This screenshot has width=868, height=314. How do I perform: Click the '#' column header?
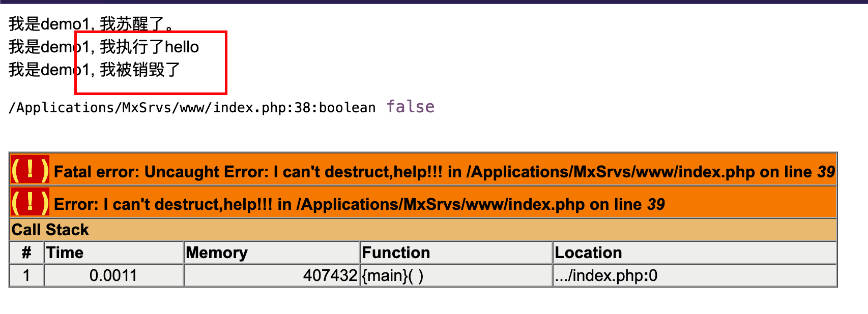(27, 253)
